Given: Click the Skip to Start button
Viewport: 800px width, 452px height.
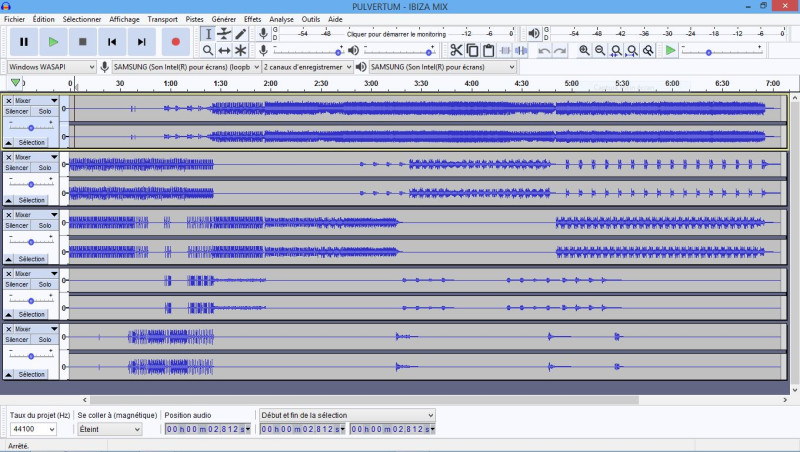Looking at the screenshot, I should (x=113, y=42).
